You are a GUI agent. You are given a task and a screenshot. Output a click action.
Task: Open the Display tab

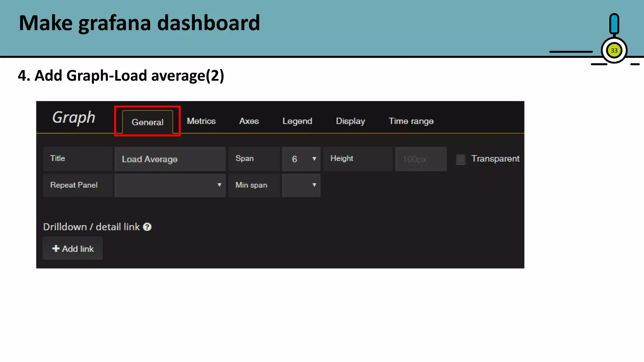[x=350, y=121]
